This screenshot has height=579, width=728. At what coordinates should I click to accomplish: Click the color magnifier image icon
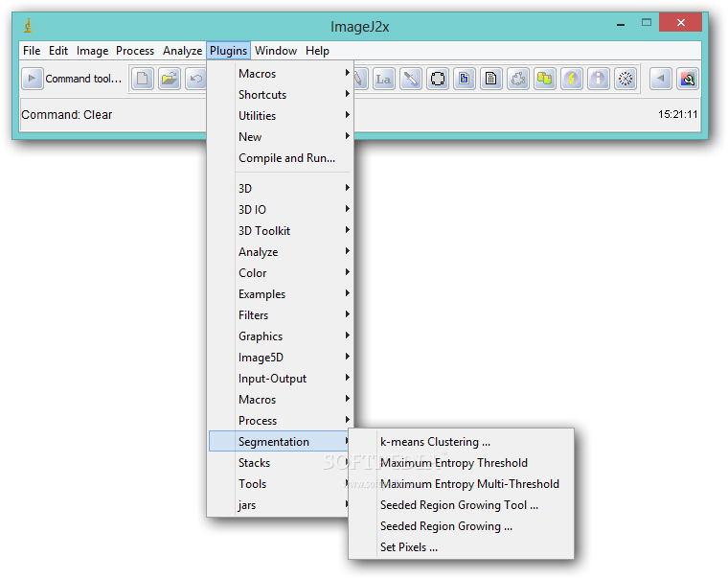click(x=688, y=79)
